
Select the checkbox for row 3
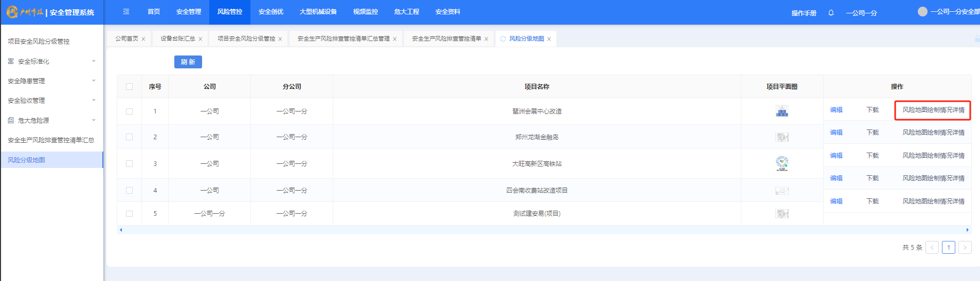pos(130,164)
